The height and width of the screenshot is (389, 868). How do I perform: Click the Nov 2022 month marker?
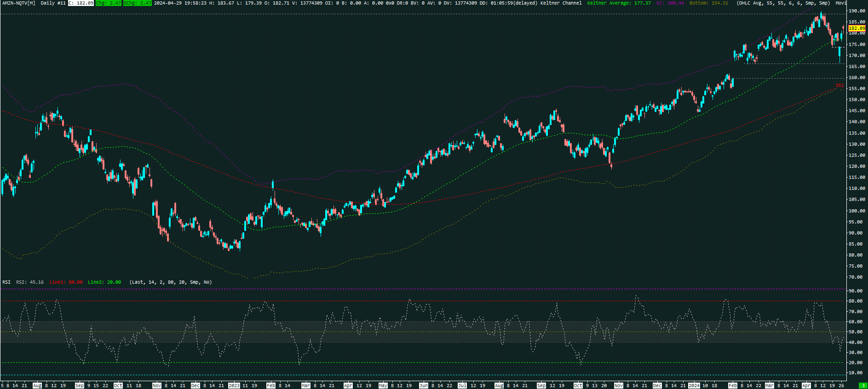[x=157, y=385]
